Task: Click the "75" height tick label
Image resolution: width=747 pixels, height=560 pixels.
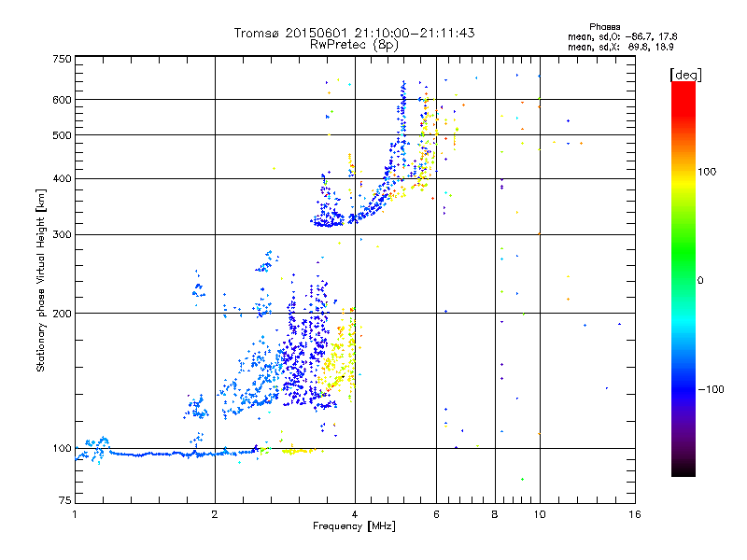Action: coord(65,500)
